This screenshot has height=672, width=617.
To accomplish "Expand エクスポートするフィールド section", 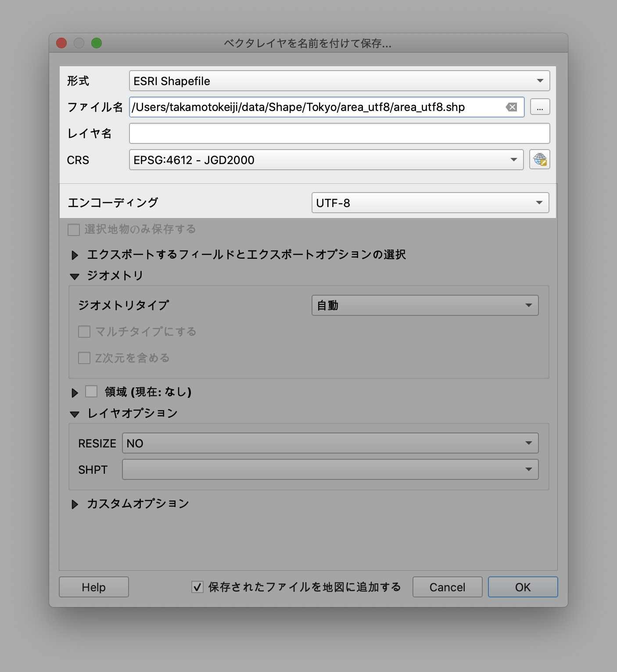I will click(75, 255).
